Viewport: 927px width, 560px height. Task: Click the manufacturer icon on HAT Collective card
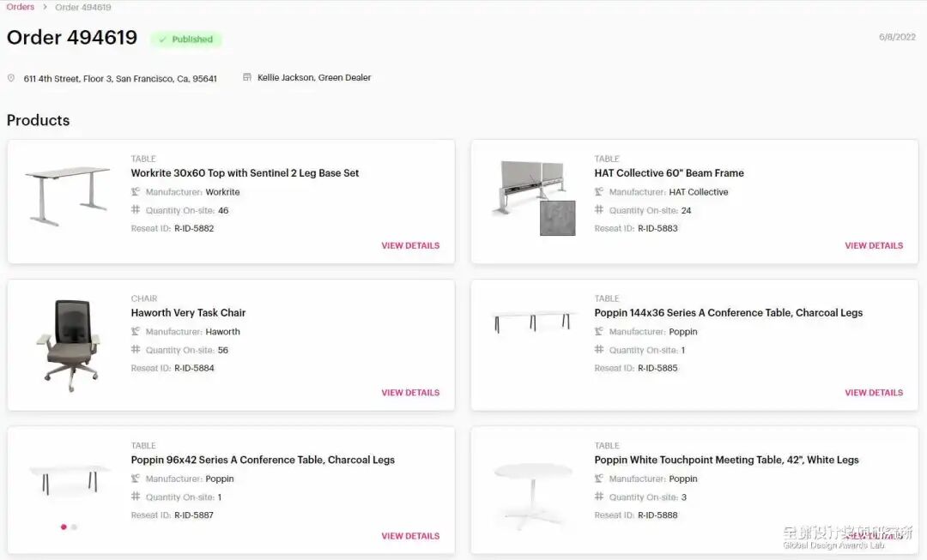[x=599, y=192]
